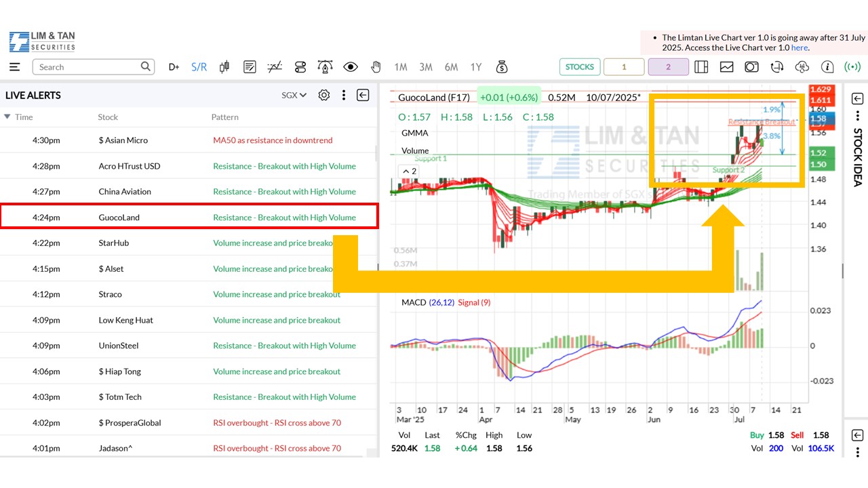Click the Volume indicator label
This screenshot has width=868, height=488.
pyautogui.click(x=415, y=150)
